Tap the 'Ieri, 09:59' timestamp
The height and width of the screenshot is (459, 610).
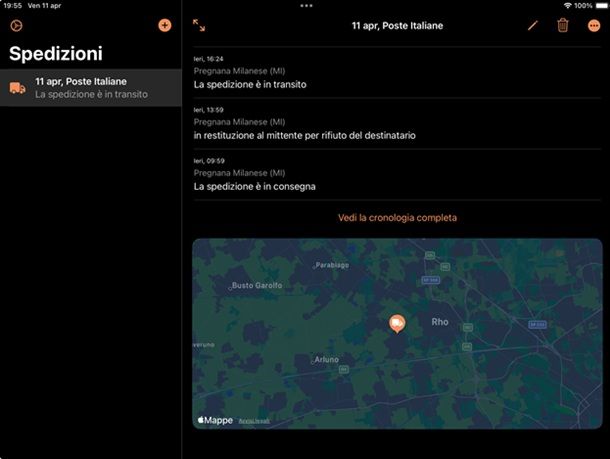point(209,161)
